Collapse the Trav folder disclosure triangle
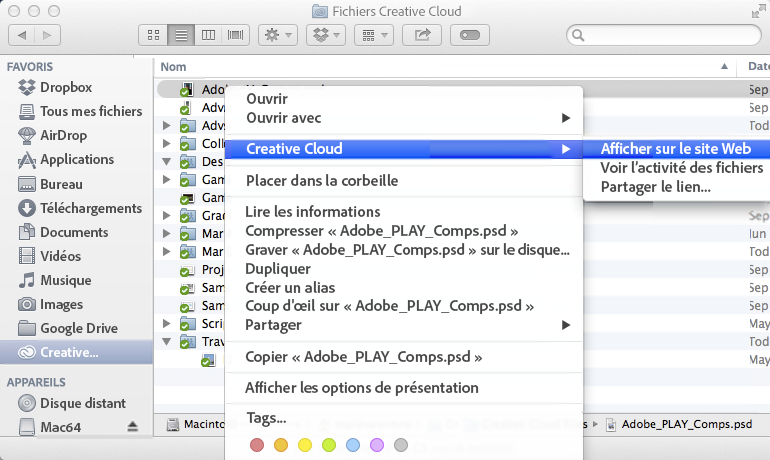Screen dimensions: 770x460 pyautogui.click(x=166, y=342)
